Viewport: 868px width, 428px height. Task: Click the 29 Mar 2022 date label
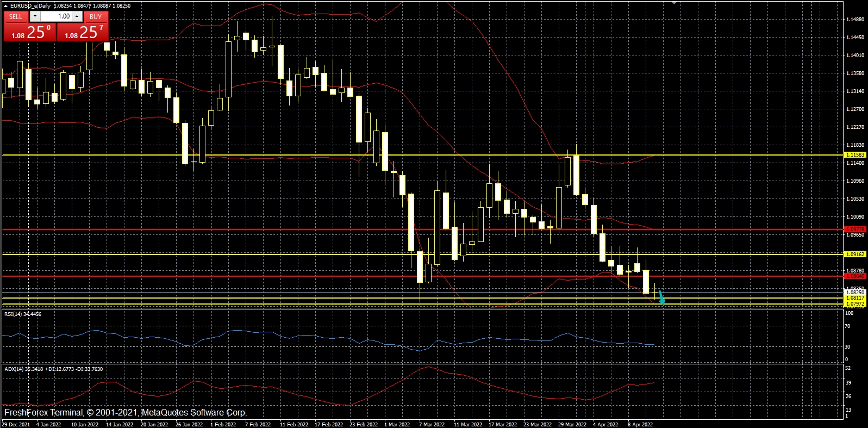[x=572, y=424]
